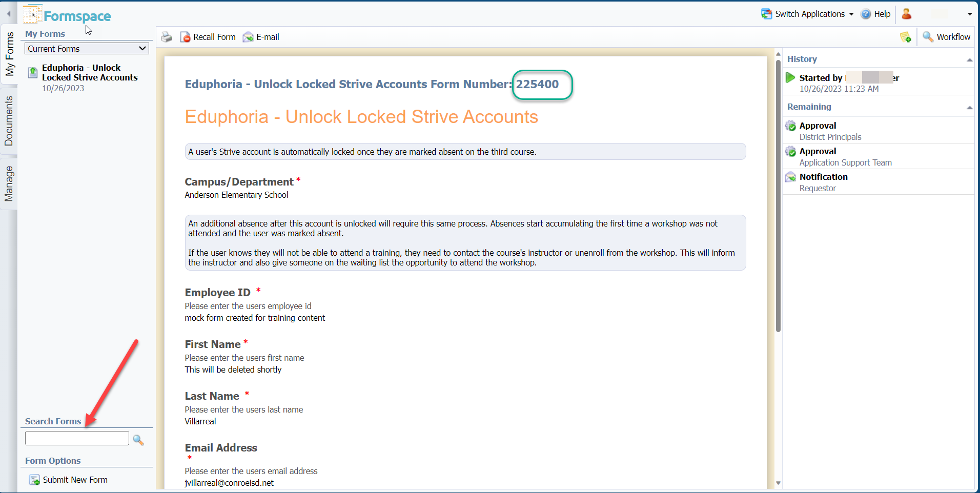Click the Help question mark icon

pos(866,14)
